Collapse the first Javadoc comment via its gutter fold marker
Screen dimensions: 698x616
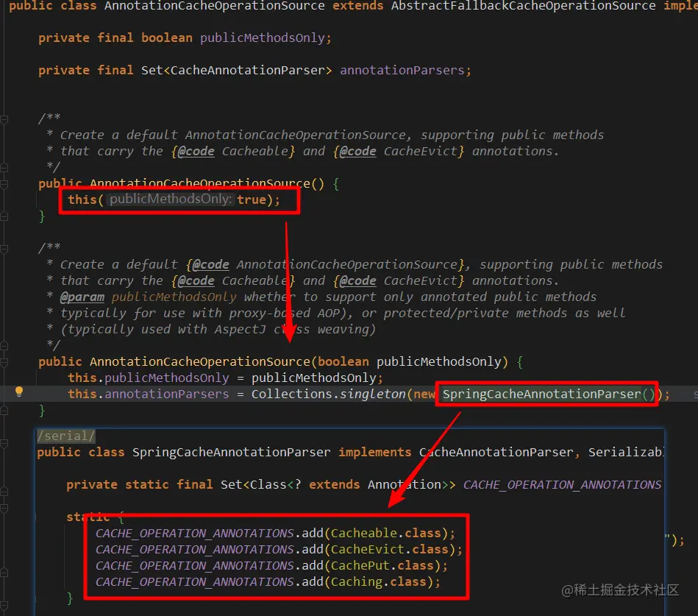click(4, 119)
